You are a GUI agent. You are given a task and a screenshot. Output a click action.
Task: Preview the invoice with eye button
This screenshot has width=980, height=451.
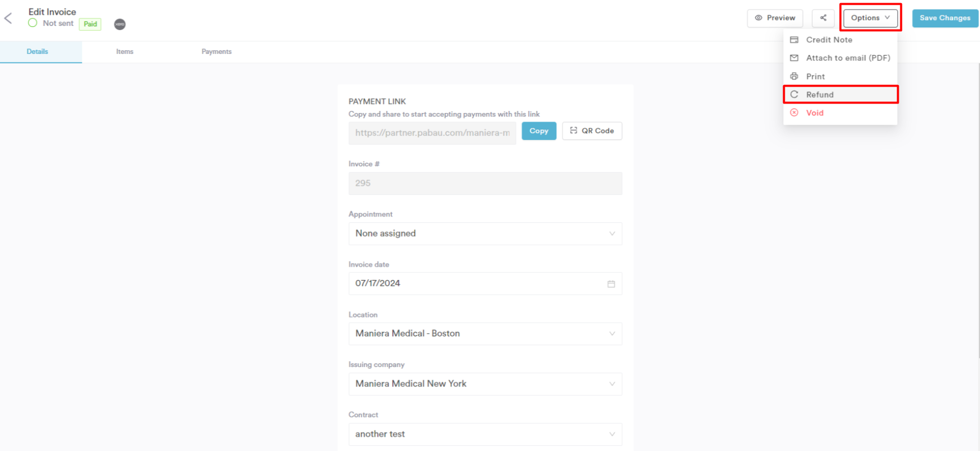[x=775, y=18]
